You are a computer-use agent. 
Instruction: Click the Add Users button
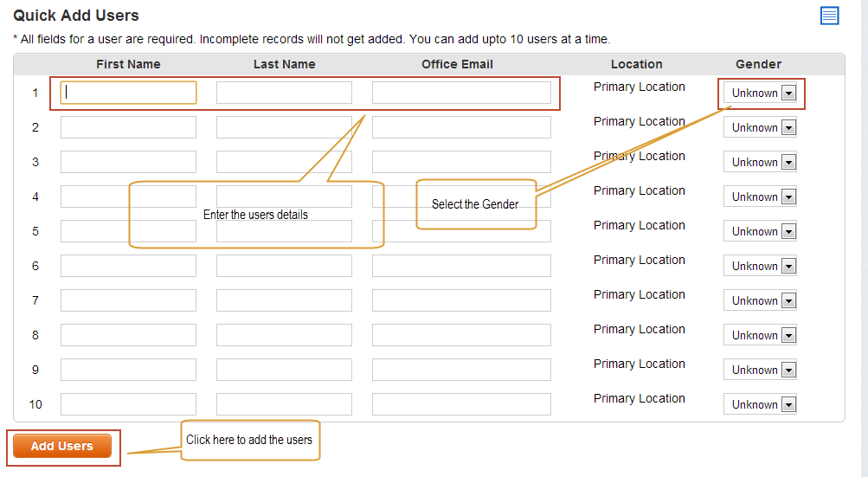[x=62, y=446]
